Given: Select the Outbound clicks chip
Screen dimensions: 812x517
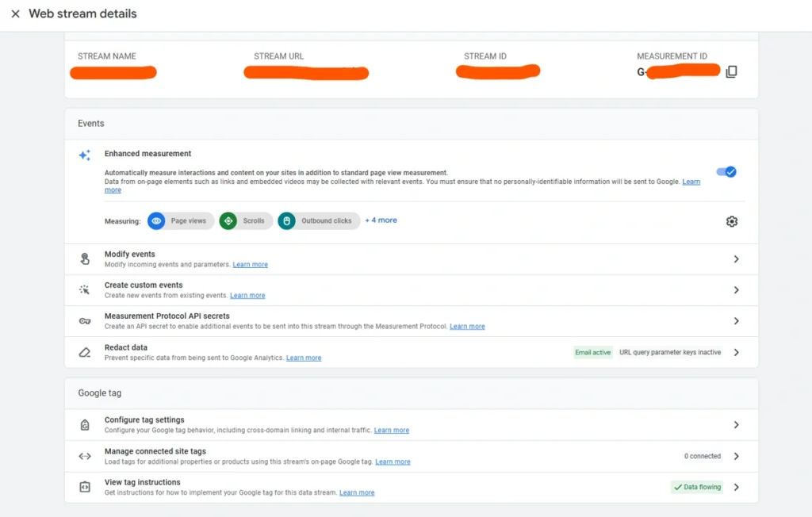Looking at the screenshot, I should tap(319, 220).
